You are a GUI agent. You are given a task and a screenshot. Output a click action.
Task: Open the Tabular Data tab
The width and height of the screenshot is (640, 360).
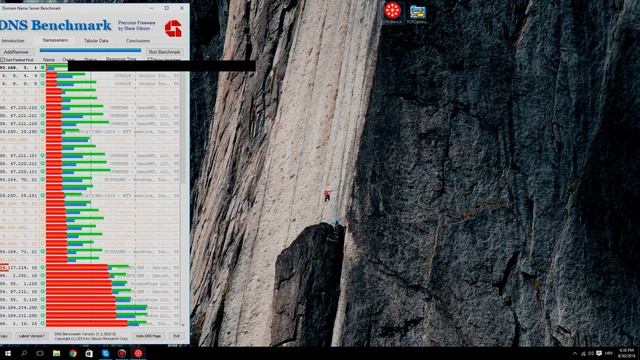[96, 41]
